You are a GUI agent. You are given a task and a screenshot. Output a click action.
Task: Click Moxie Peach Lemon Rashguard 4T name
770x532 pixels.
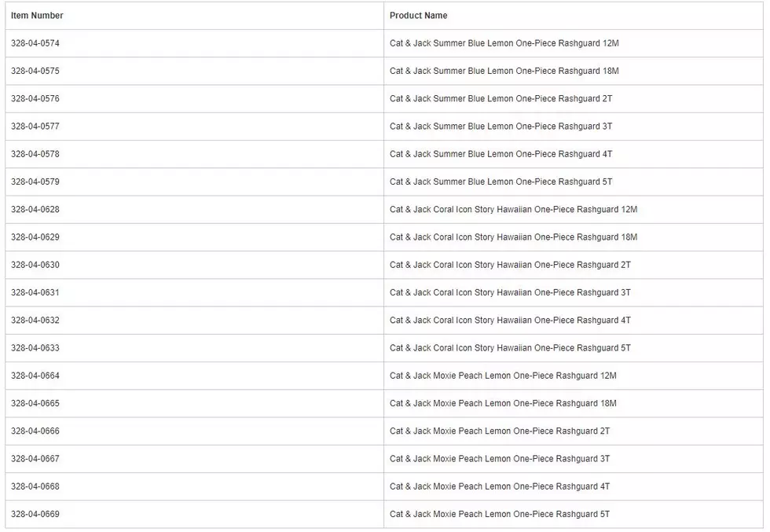(x=500, y=486)
